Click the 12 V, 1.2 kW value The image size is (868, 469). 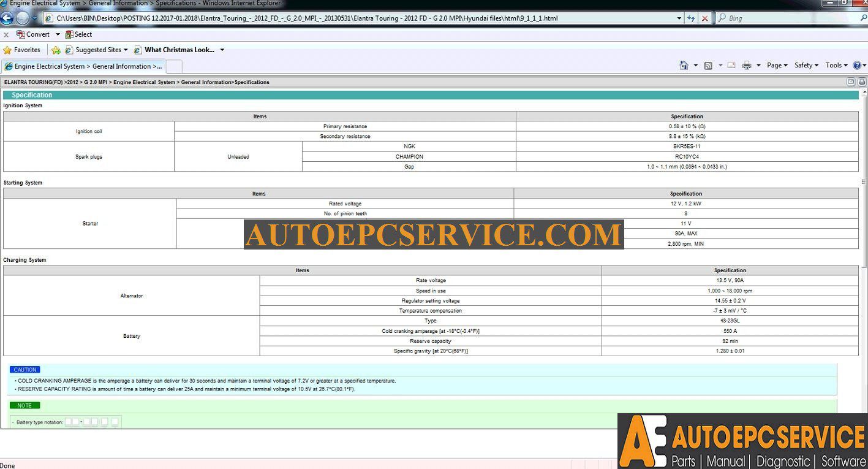click(686, 204)
